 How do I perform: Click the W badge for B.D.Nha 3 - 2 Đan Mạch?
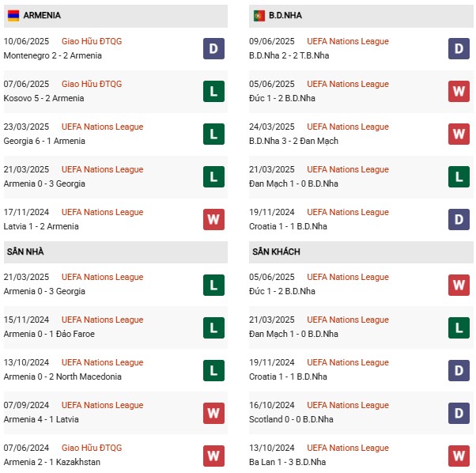(459, 134)
